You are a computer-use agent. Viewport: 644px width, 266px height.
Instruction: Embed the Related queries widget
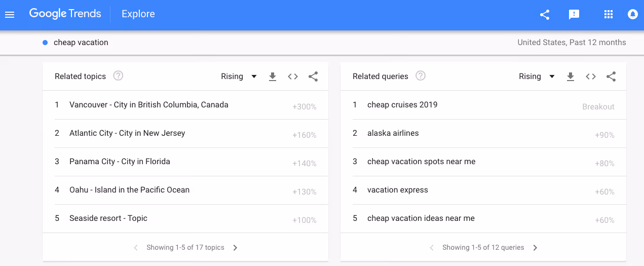click(x=591, y=77)
